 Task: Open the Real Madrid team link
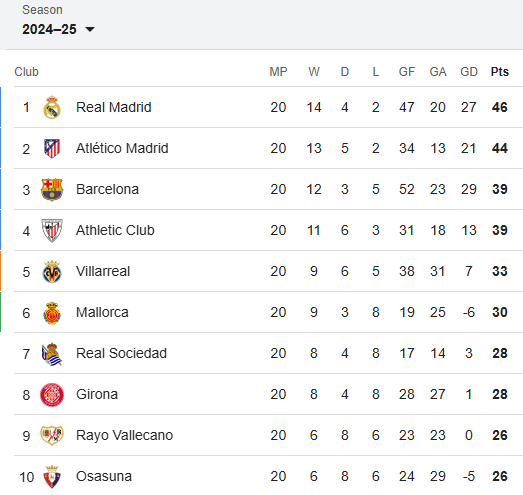[x=114, y=107]
